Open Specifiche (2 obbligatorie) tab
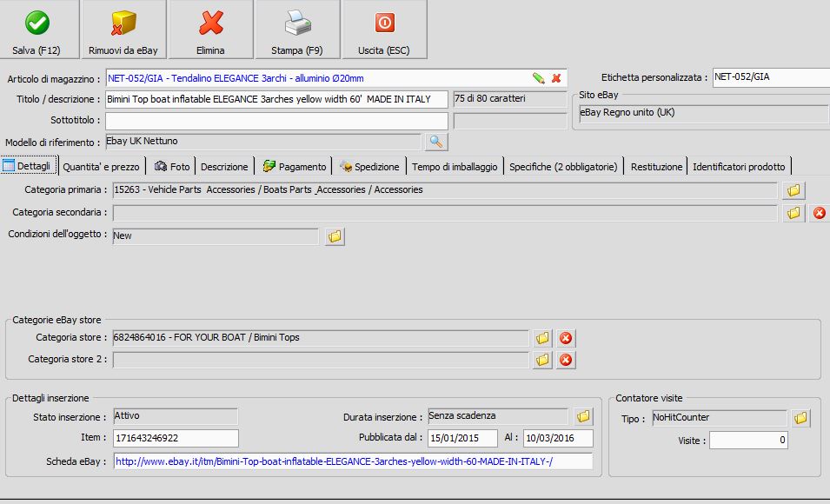The image size is (830, 504). 563,167
